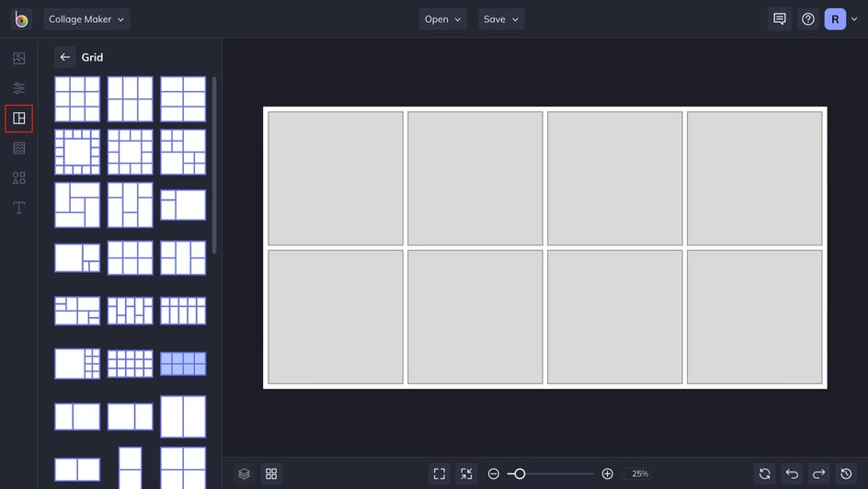Click the top-right collage cell

(755, 178)
